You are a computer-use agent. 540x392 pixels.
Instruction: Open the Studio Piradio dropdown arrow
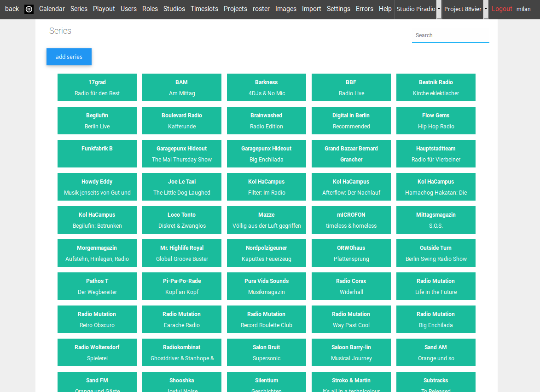tap(439, 9)
